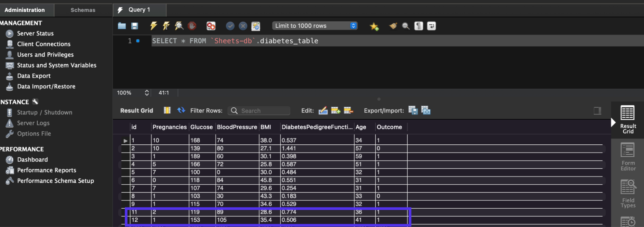Select pedigree cell 0.398 in row 3
Image resolution: width=644 pixels, height=227 pixels.
click(317, 156)
